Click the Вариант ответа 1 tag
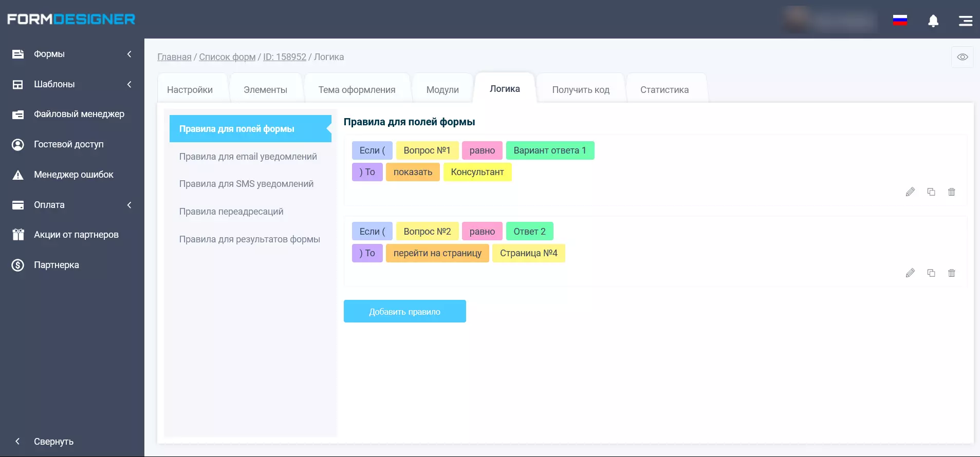980x457 pixels. (550, 150)
